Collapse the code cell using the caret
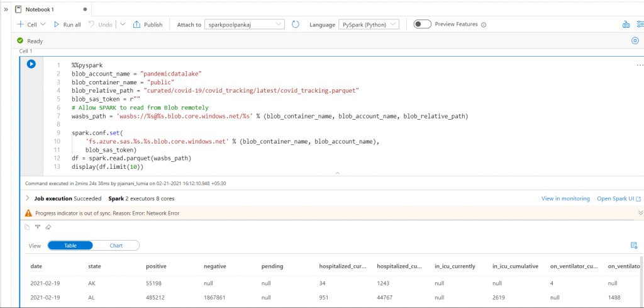The height and width of the screenshot is (308, 644). [x=337, y=174]
